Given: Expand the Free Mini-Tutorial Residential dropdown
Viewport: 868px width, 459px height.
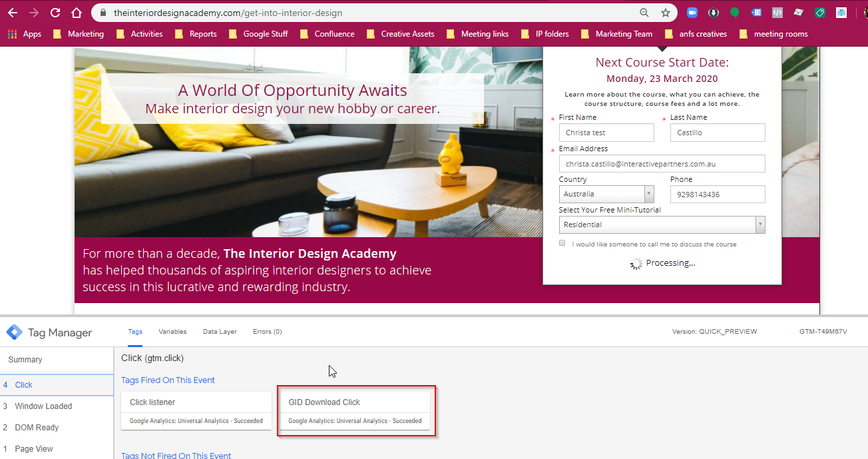Looking at the screenshot, I should point(662,225).
